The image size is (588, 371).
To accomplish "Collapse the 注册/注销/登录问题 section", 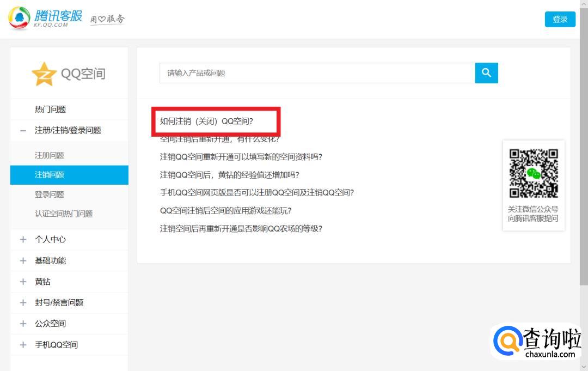I will (x=23, y=131).
